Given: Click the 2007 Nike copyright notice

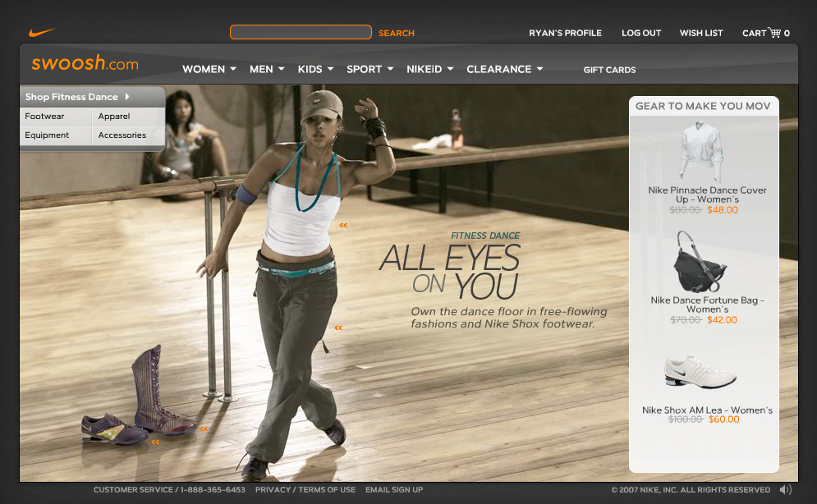Looking at the screenshot, I should pos(691,489).
